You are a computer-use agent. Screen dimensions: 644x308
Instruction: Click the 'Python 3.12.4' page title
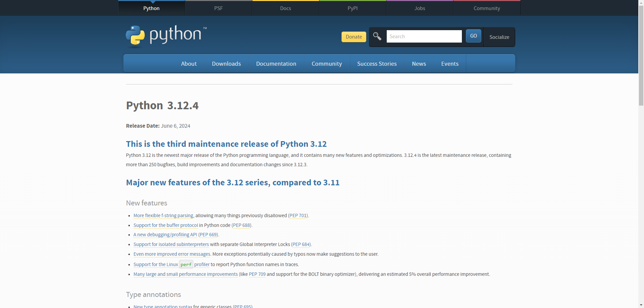tap(162, 106)
